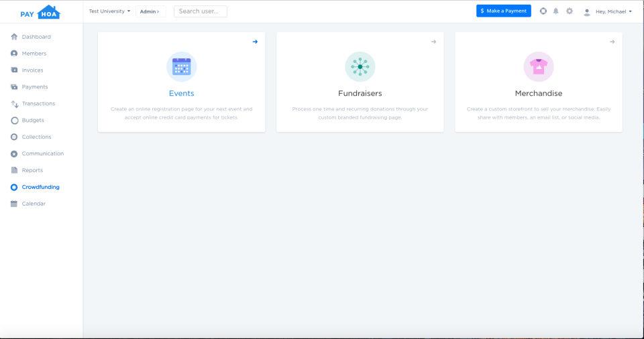
Task: Open the Merchandise title link
Action: tap(539, 93)
